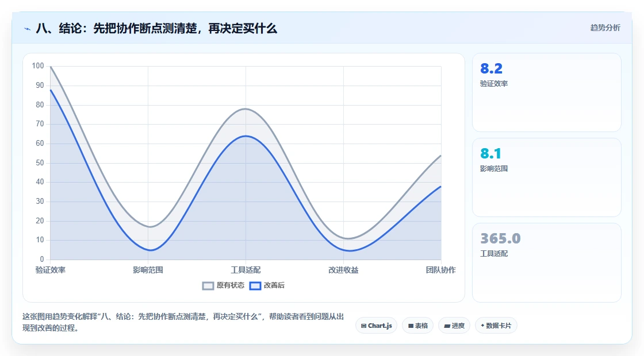Click the 0 y-axis tick label

tap(42, 259)
